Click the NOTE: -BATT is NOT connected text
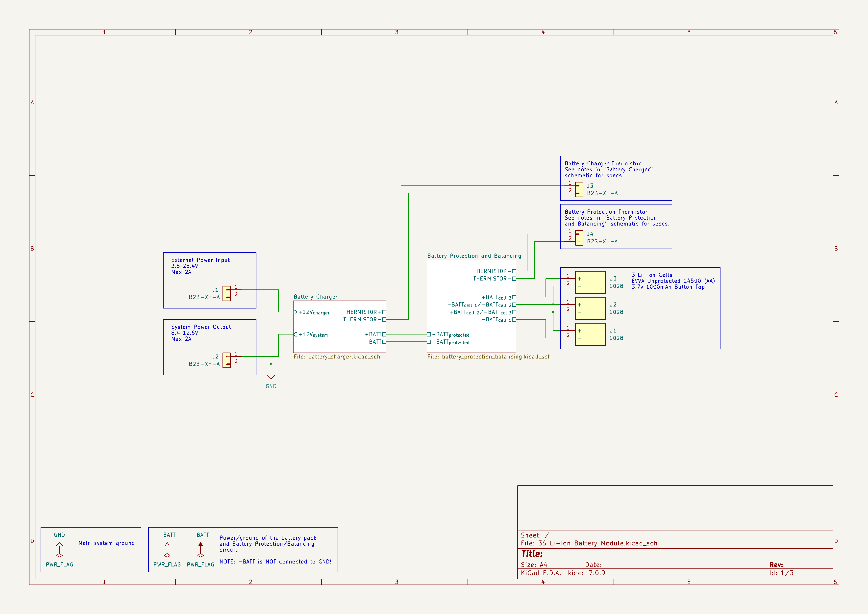The width and height of the screenshot is (868, 614). coord(275,562)
